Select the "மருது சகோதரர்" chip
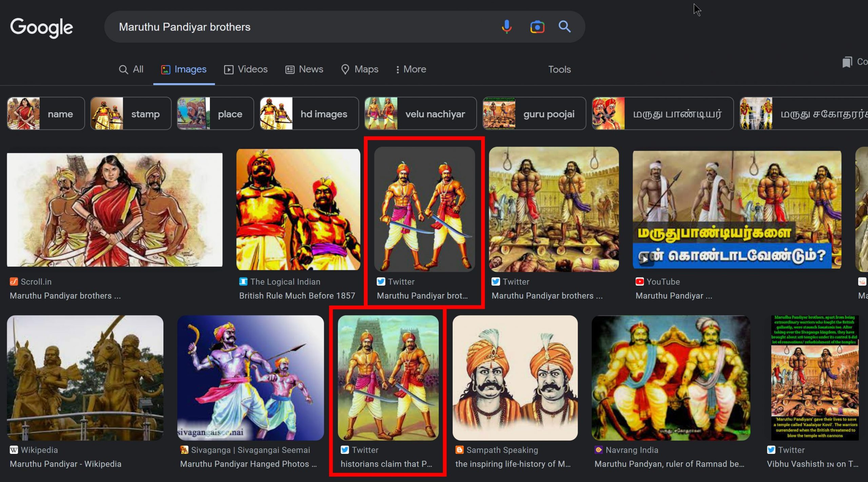Image resolution: width=868 pixels, height=482 pixels. point(804,114)
